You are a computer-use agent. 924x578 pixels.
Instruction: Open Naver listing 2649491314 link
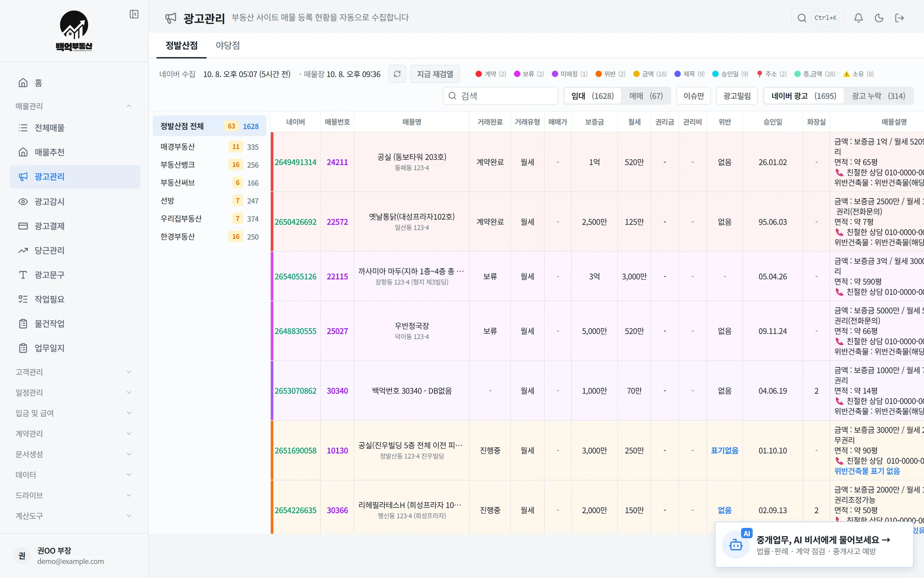tap(295, 162)
